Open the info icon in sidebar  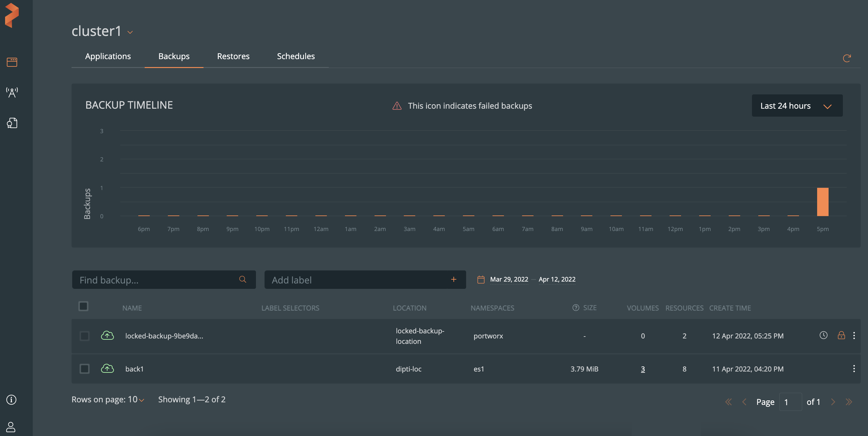pyautogui.click(x=11, y=400)
